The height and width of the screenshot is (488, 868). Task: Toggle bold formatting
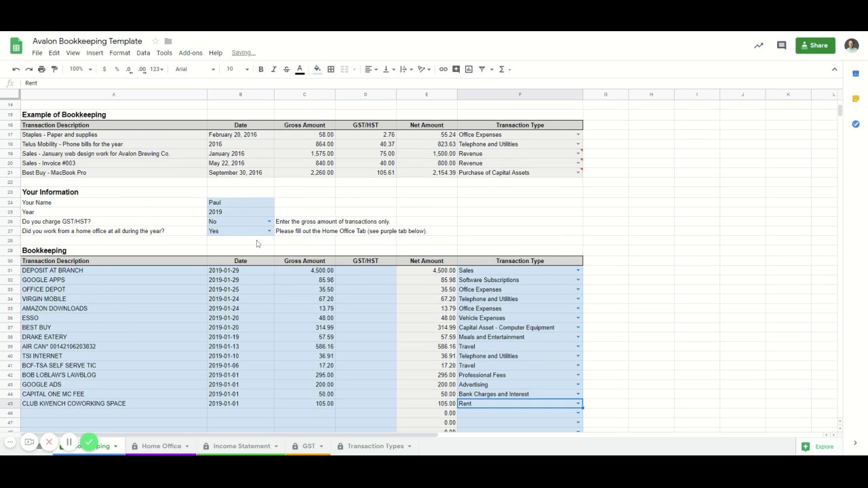260,69
